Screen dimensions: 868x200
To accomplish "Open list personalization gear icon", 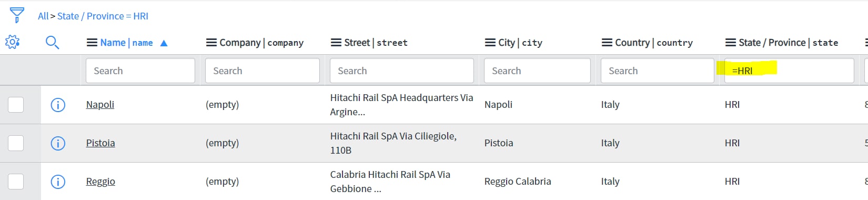I will pyautogui.click(x=12, y=42).
